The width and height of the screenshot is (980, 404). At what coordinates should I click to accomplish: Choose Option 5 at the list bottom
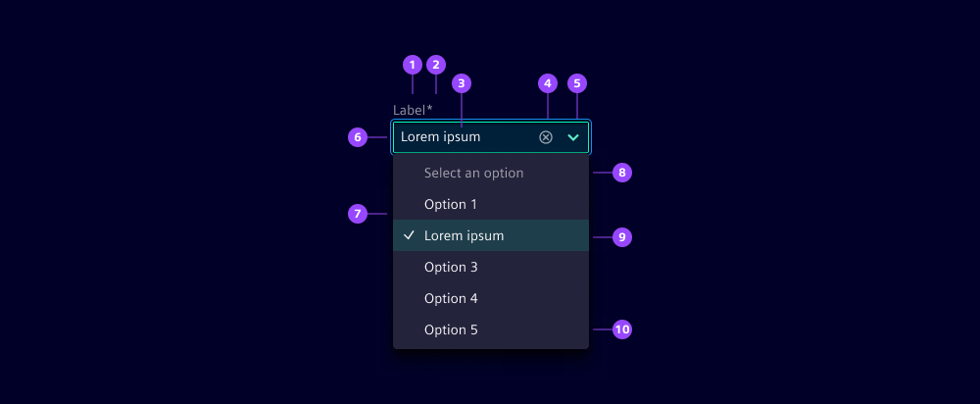pos(450,329)
